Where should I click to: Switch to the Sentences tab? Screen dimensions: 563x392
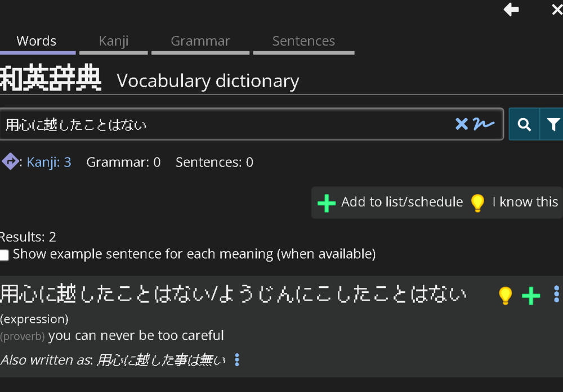pos(304,42)
